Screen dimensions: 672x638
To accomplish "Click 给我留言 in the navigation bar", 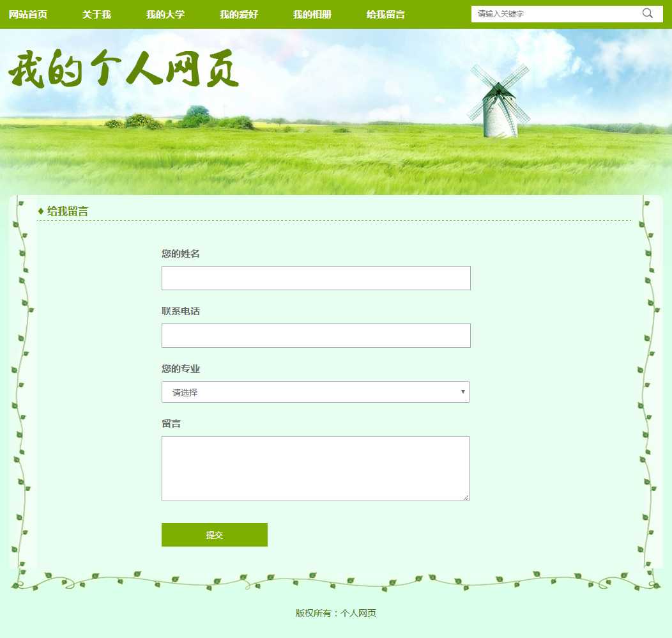I will [x=385, y=15].
